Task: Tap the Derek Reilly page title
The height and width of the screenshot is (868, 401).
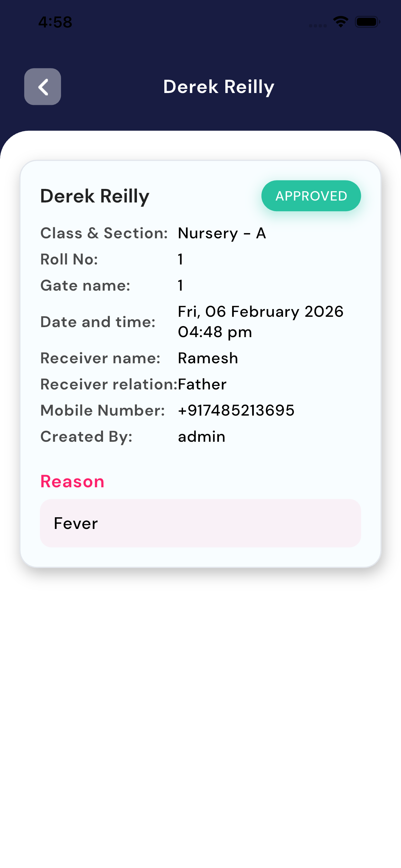Action: [219, 87]
